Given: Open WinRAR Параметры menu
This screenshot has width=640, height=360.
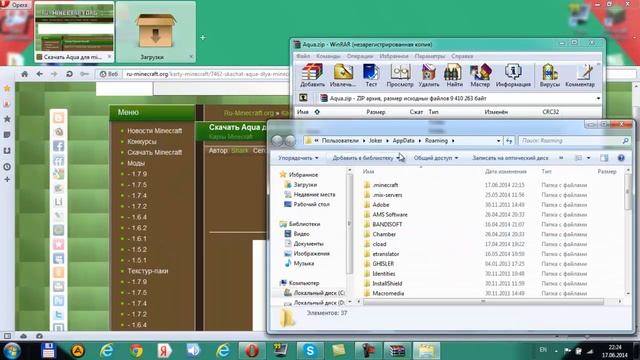Looking at the screenshot, I should (x=429, y=56).
